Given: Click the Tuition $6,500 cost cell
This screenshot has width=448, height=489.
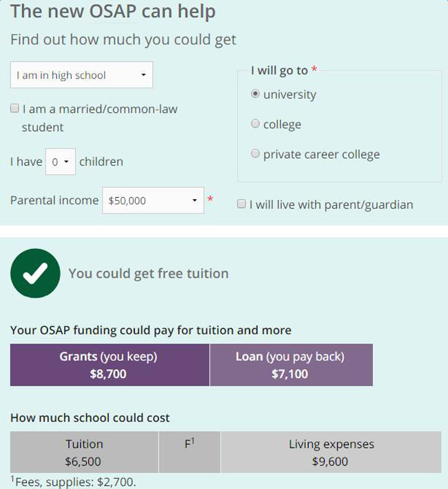Looking at the screenshot, I should point(84,452).
